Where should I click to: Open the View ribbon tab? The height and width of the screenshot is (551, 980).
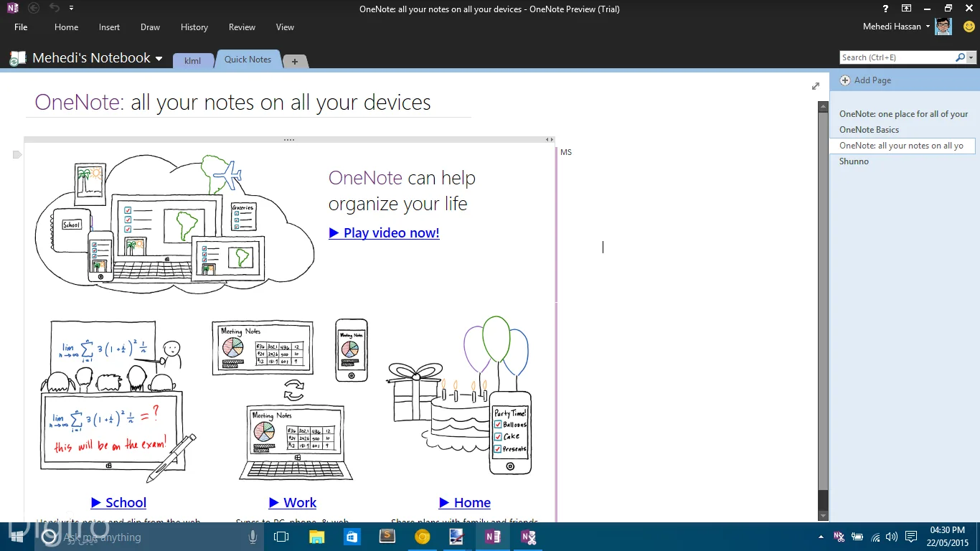coord(285,27)
